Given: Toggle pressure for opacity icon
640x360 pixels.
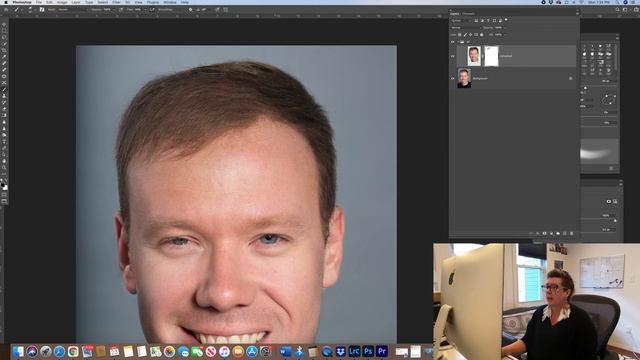Looking at the screenshot, I should (121, 10).
